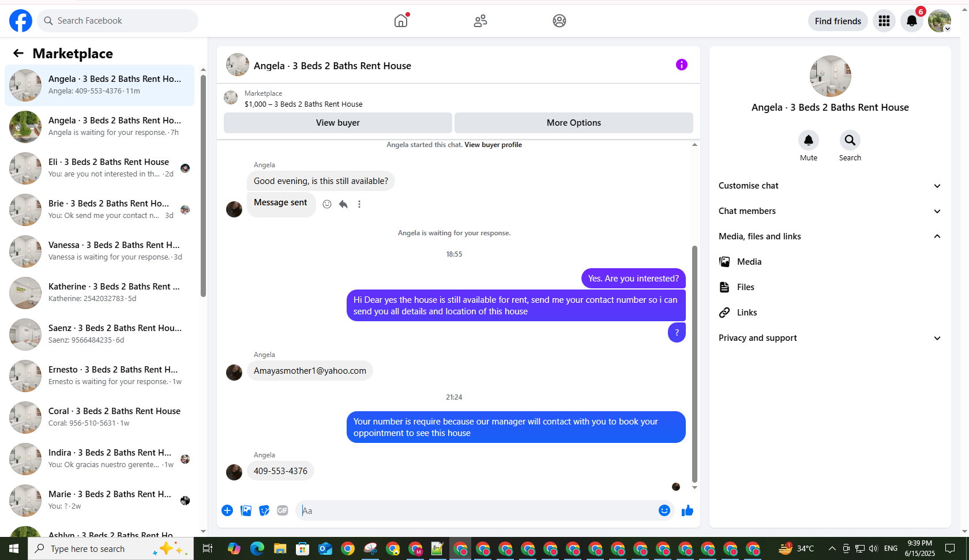Focus the Search Facebook field
The width and height of the screenshot is (969, 560).
point(118,21)
